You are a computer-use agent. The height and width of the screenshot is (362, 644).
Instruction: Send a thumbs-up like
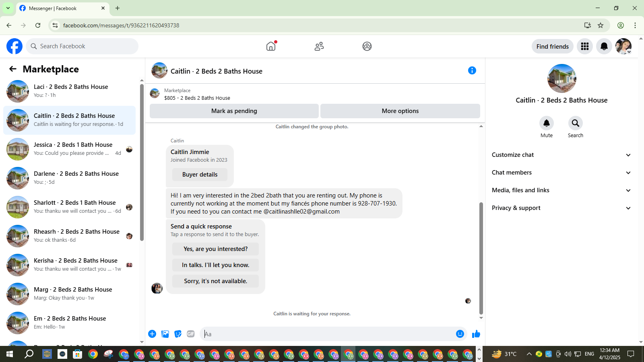pos(476,334)
